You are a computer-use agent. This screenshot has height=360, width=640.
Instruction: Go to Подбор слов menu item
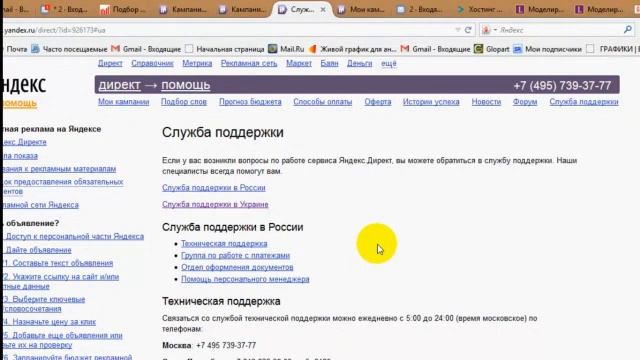(x=184, y=102)
